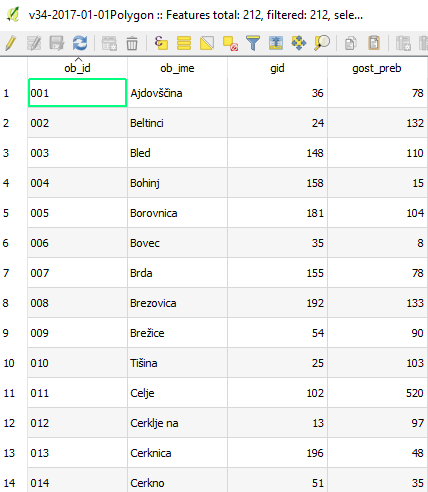Click the gost_preb column header
Viewport: 428px width, 492px height.
pyautogui.click(x=377, y=68)
